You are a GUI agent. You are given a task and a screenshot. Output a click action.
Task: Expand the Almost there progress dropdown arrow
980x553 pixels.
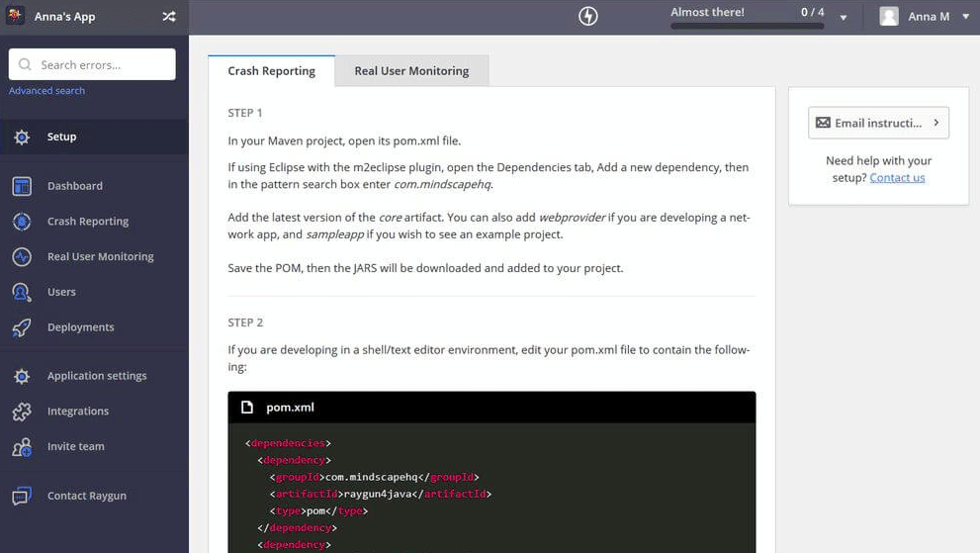[844, 18]
